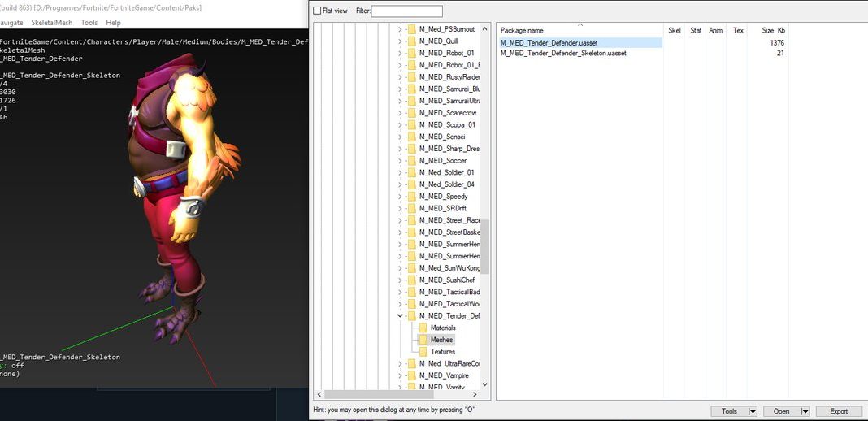This screenshot has height=421, width=868.
Task: Expand the M_MED_Speedy folder
Action: (x=400, y=197)
